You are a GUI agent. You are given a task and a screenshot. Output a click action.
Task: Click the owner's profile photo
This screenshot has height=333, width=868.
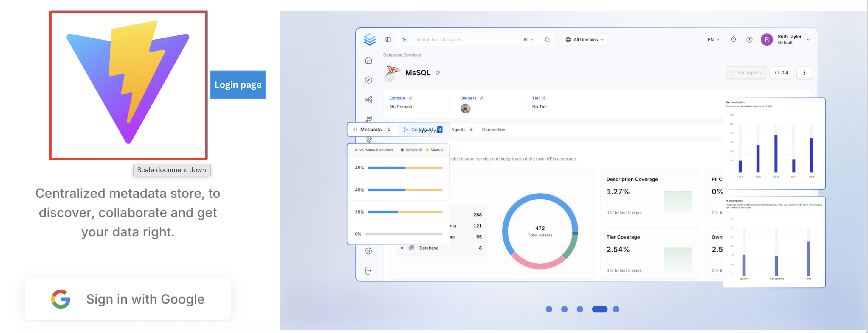pyautogui.click(x=465, y=108)
